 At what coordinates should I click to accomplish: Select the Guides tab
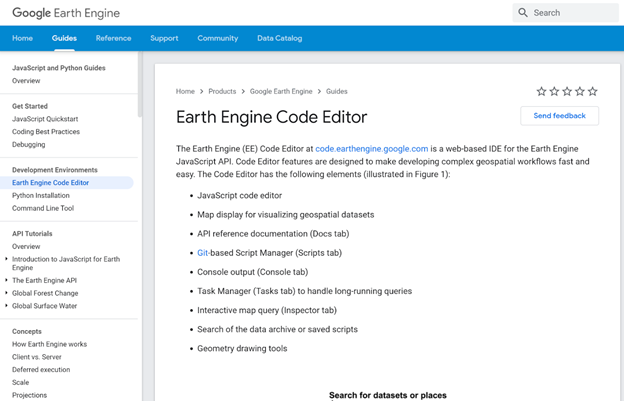(x=64, y=38)
